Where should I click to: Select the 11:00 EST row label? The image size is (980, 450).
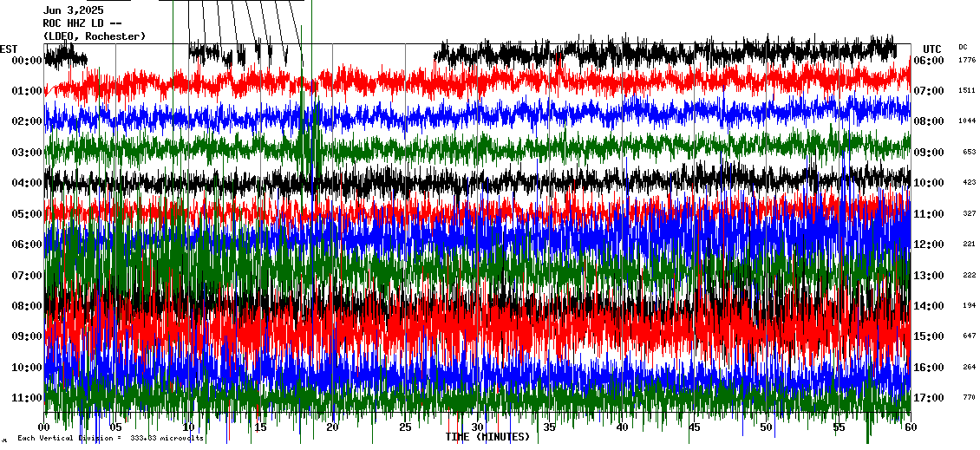click(x=28, y=398)
